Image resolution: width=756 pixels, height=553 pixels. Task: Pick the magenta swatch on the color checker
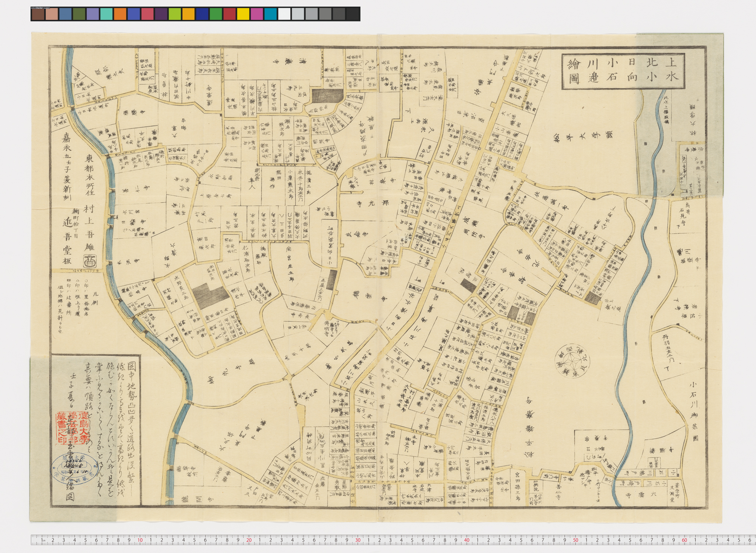click(257, 14)
